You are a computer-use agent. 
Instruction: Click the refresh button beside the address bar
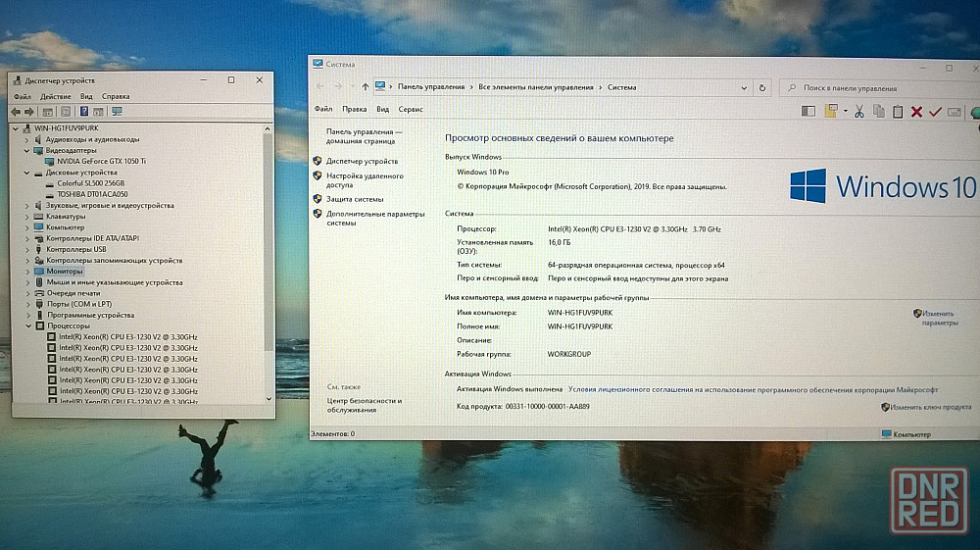click(762, 87)
